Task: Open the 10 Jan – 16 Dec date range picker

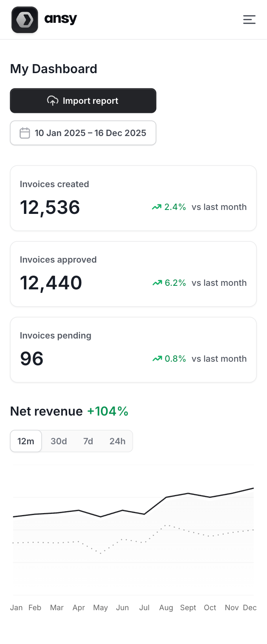Action: pos(83,133)
